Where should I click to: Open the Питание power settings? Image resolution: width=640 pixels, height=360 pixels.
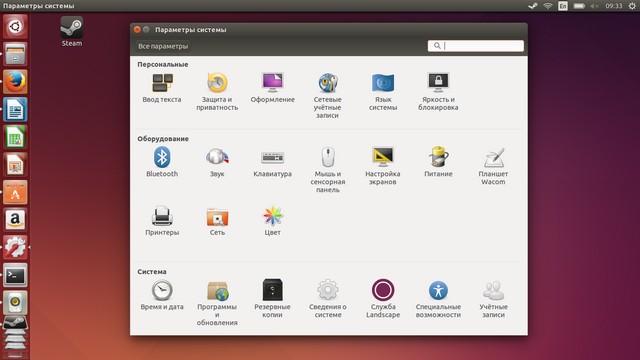point(438,162)
